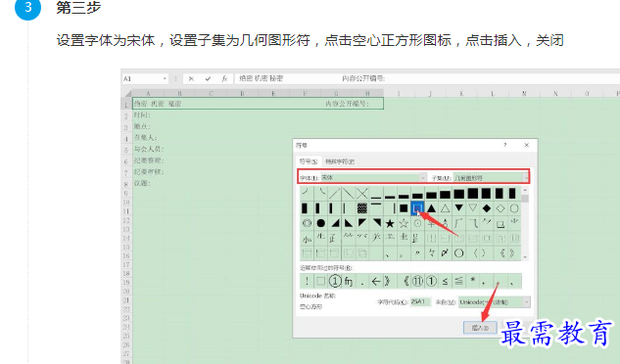Image resolution: width=620 pixels, height=364 pixels.
Task: Switch to the 特殊字符(P) tab
Action: click(340, 161)
